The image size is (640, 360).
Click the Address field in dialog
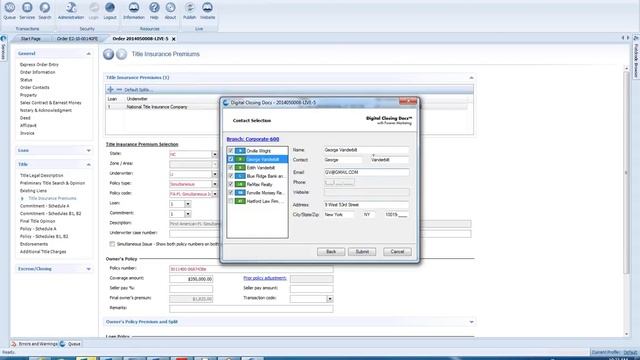point(367,205)
